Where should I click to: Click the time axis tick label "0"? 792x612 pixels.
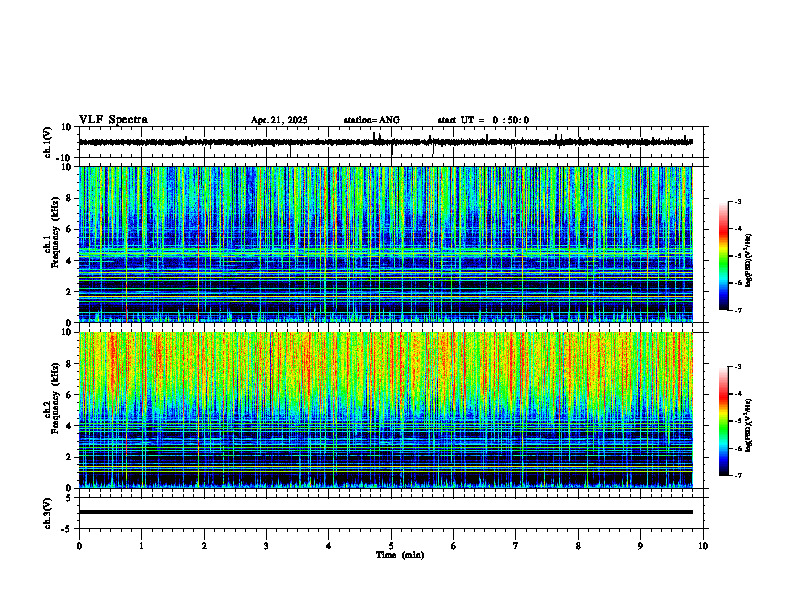[x=79, y=546]
